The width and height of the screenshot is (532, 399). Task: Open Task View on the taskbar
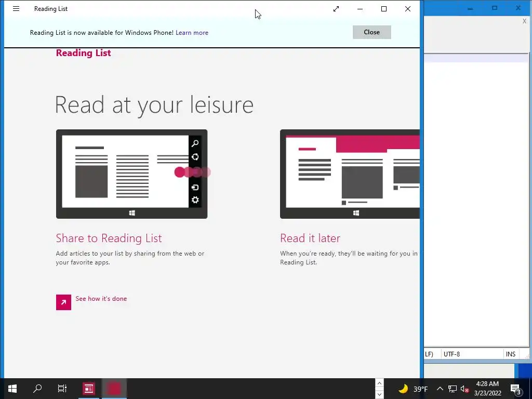click(x=62, y=389)
